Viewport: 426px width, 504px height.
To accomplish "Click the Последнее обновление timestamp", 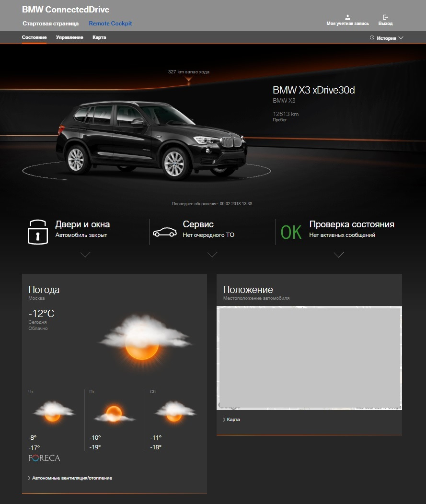I will pyautogui.click(x=212, y=204).
